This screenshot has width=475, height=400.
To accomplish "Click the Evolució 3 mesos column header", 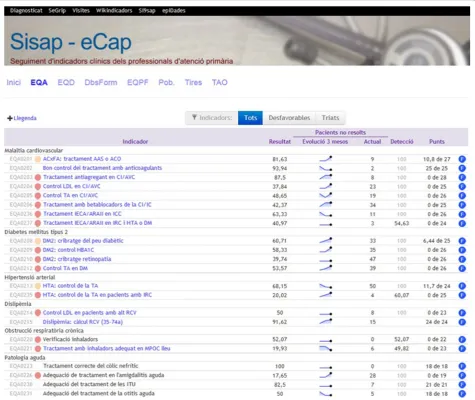I will [x=325, y=142].
